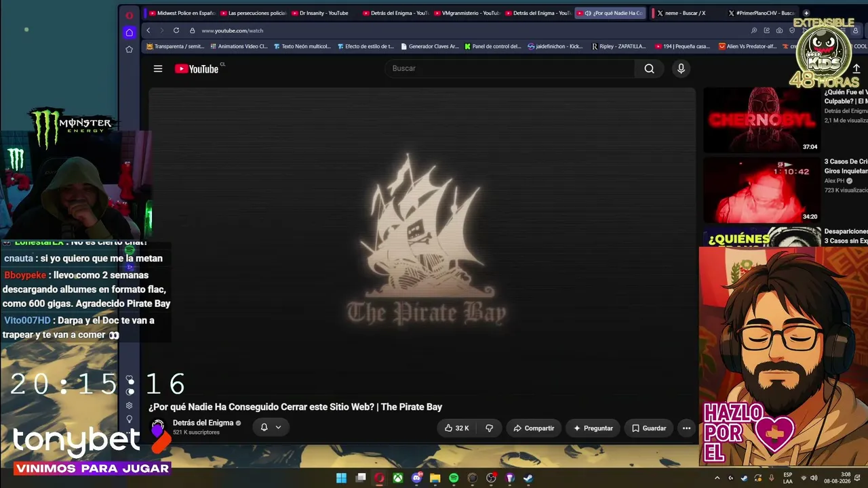The height and width of the screenshot is (488, 868).
Task: Open the Opera menu logo in the sidebar
Action: pyautogui.click(x=130, y=15)
